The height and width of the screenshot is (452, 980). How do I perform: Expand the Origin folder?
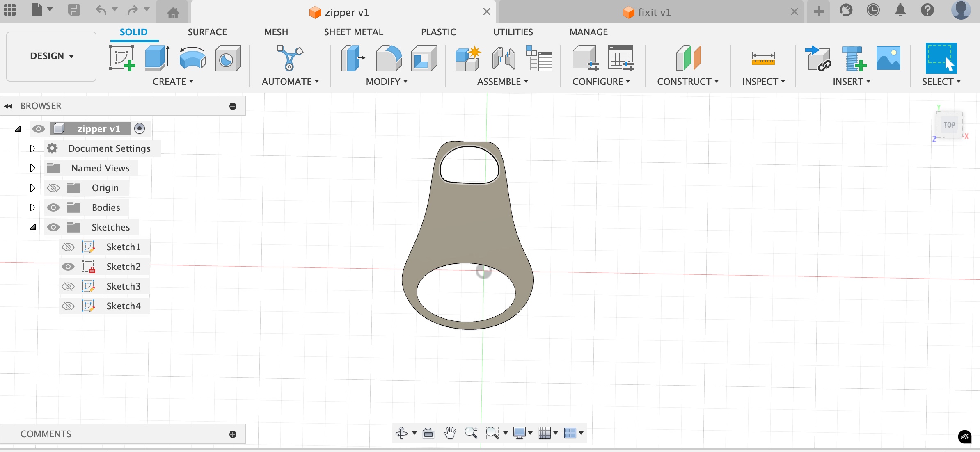pyautogui.click(x=33, y=188)
